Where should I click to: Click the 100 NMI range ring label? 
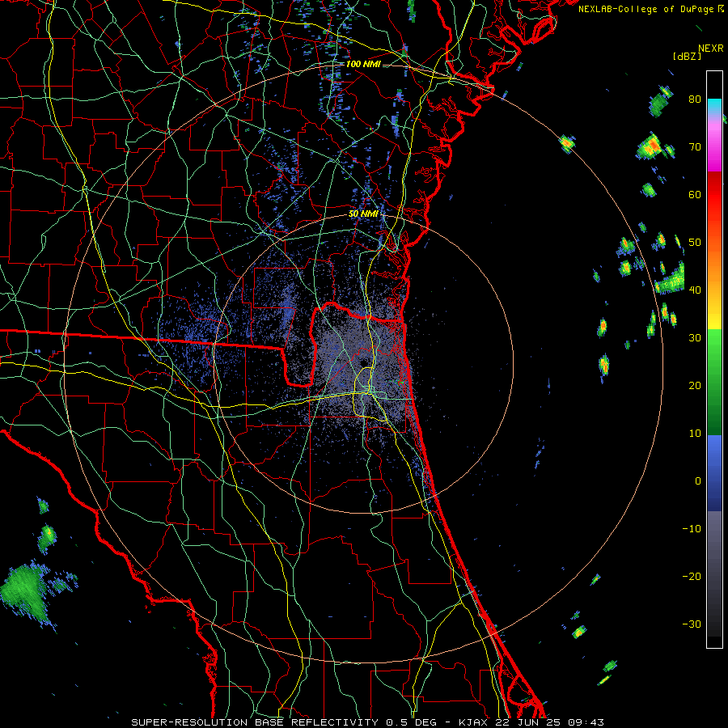tap(363, 64)
